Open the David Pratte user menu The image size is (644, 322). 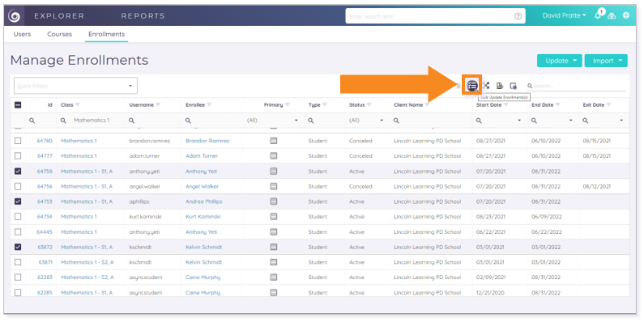tap(564, 15)
